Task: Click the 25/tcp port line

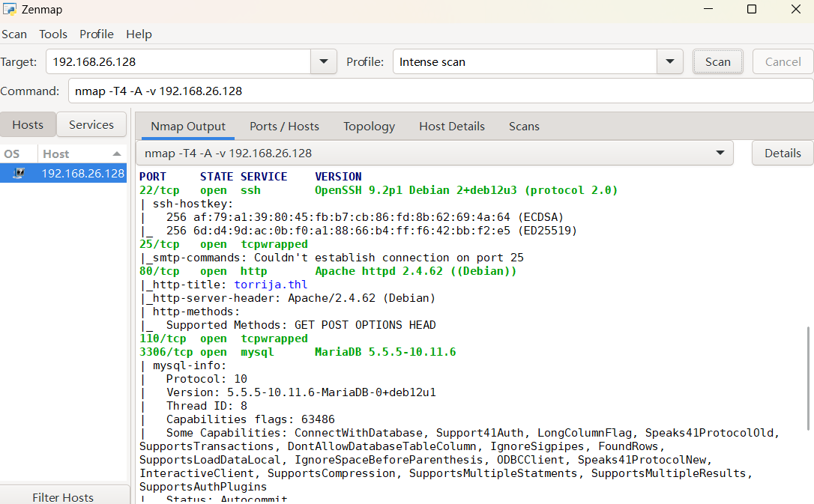Action: [x=223, y=244]
